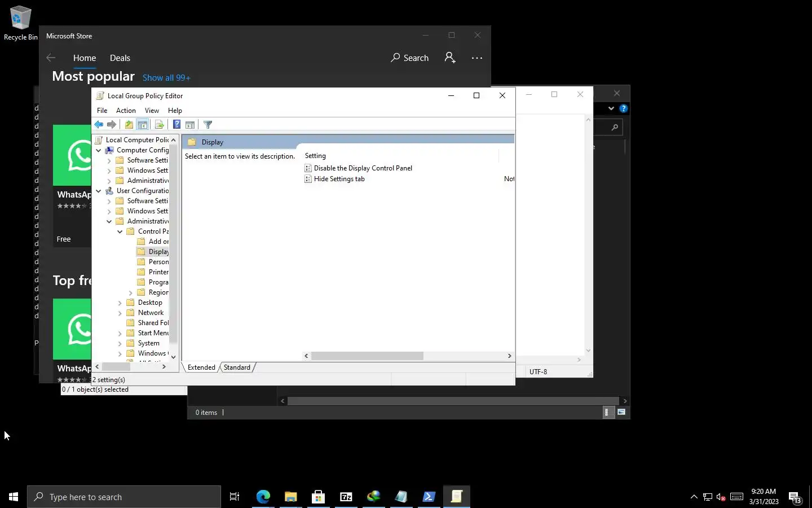Open Microsoft Edge from the taskbar
Image resolution: width=812 pixels, height=508 pixels.
click(263, 497)
